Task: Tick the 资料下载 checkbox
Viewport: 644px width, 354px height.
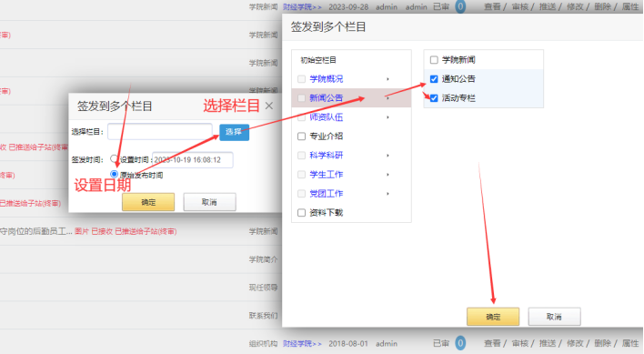Action: 301,213
